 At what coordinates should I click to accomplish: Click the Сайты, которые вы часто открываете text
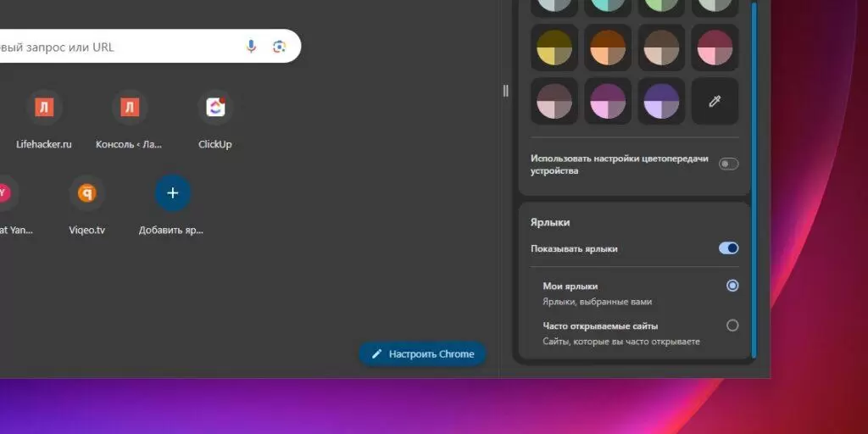621,342
